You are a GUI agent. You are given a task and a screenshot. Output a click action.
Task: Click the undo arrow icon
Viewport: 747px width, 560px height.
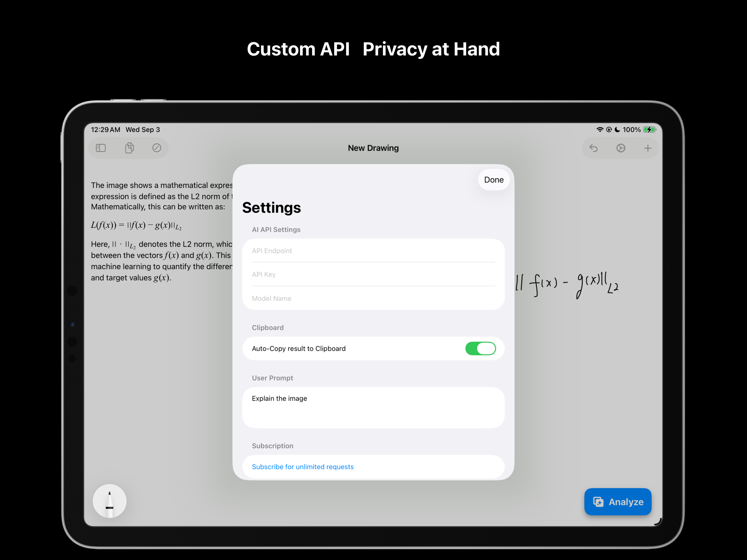(593, 148)
